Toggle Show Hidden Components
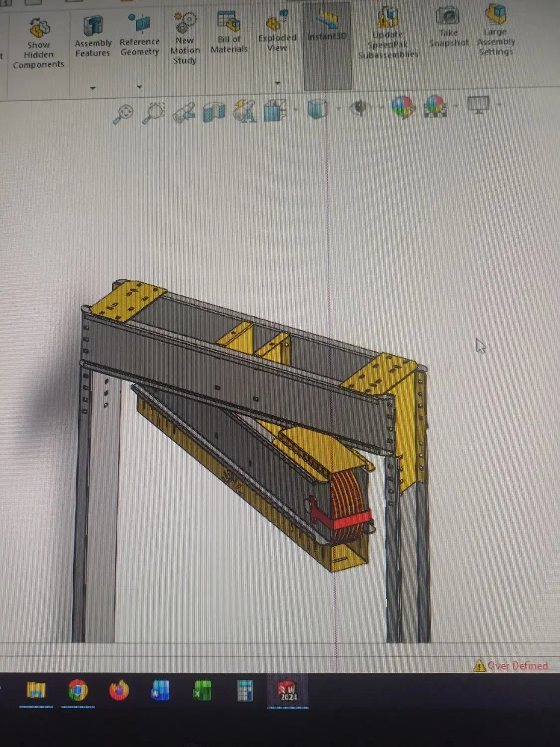The width and height of the screenshot is (560, 747). (x=38, y=37)
